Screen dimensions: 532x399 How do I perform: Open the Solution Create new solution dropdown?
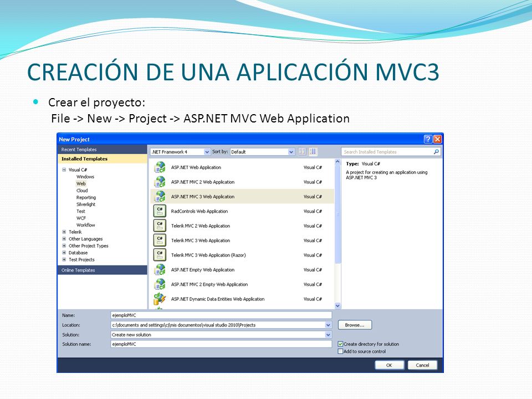coord(328,335)
